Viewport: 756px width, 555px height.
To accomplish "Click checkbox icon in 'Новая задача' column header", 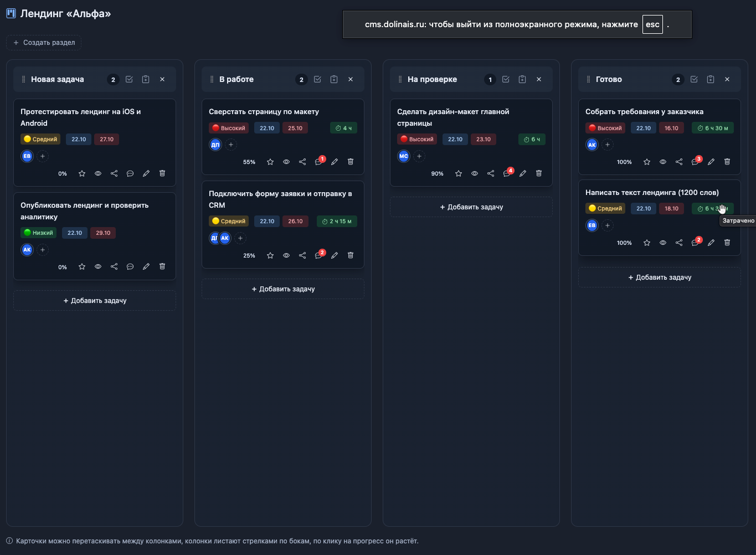I will pos(129,79).
